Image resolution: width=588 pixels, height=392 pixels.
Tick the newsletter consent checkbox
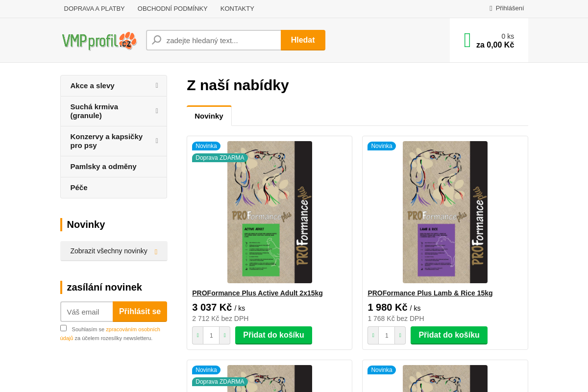(x=63, y=328)
